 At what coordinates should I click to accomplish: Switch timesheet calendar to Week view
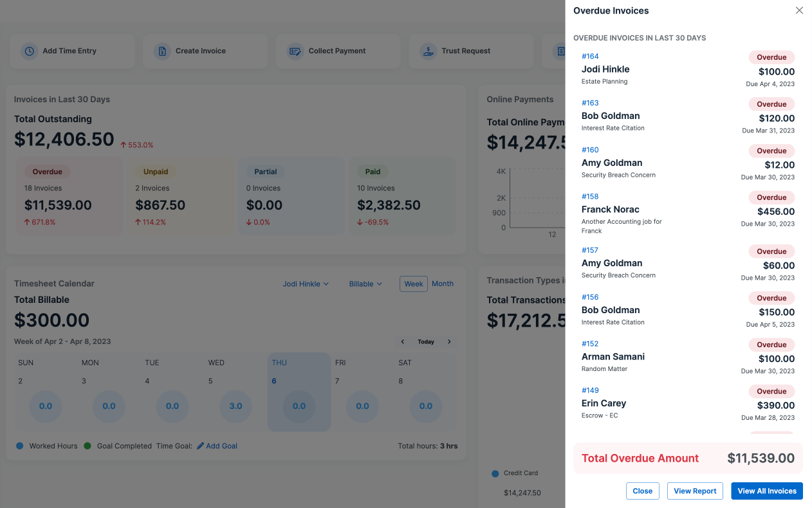pos(414,284)
